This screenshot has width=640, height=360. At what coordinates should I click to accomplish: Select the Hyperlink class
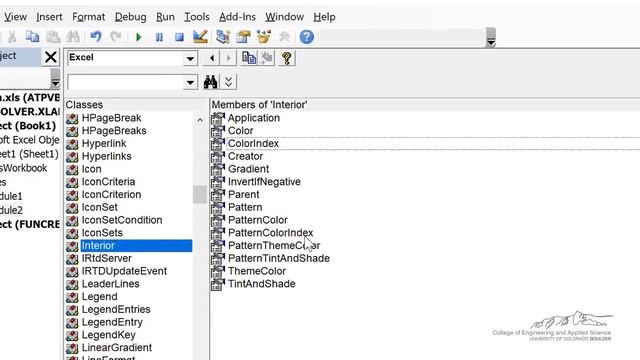(x=104, y=144)
